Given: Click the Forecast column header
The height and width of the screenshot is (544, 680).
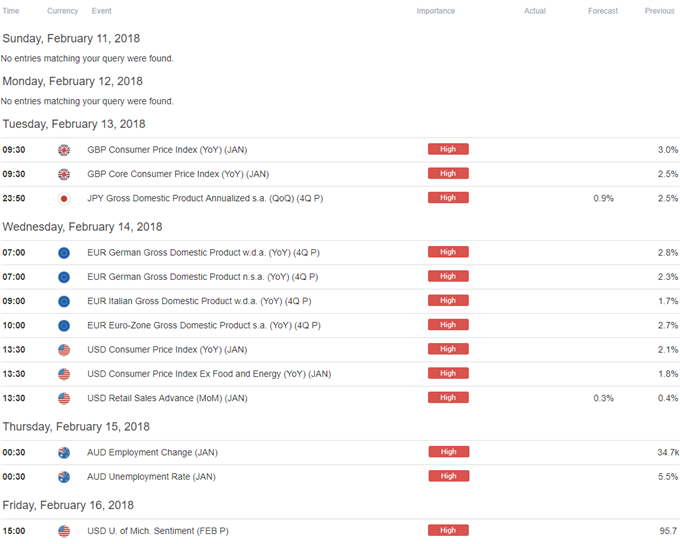Looking at the screenshot, I should (x=603, y=11).
